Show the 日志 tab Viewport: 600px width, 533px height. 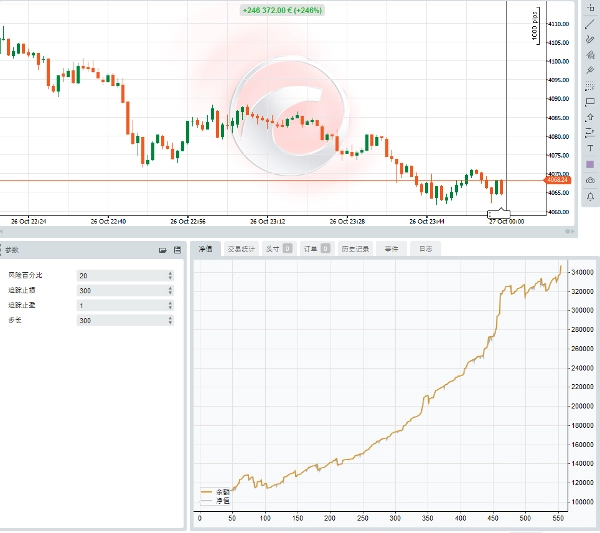click(x=425, y=248)
